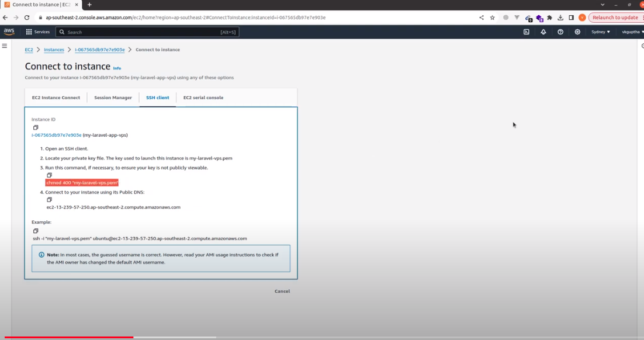644x340 pixels.
Task: Open the settings gear icon in AWS bar
Action: (577, 32)
